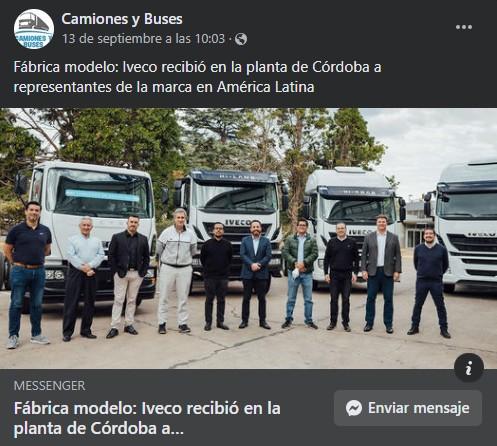Viewport: 497px width, 446px height.
Task: Click the rightmost man in dark sweater
Action: 430,282
